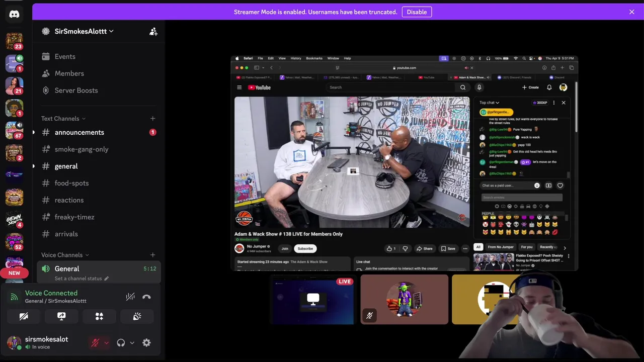
Task: Collapse the Text Channels category
Action: [63, 119]
